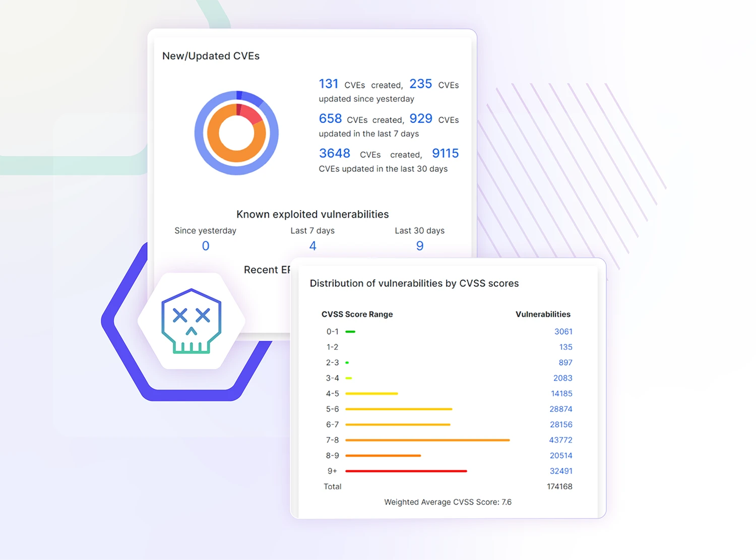Show the 28156 vulnerabilities in range 6-7
Image resolution: width=756 pixels, height=560 pixels.
point(561,425)
